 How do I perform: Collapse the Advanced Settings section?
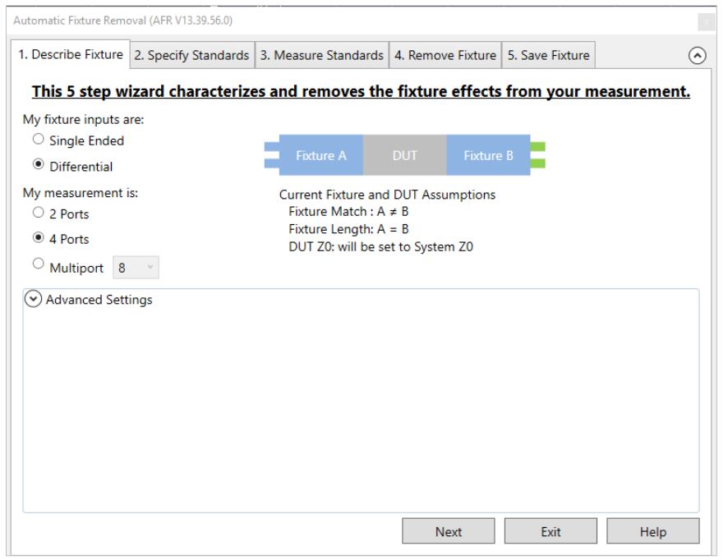point(32,299)
